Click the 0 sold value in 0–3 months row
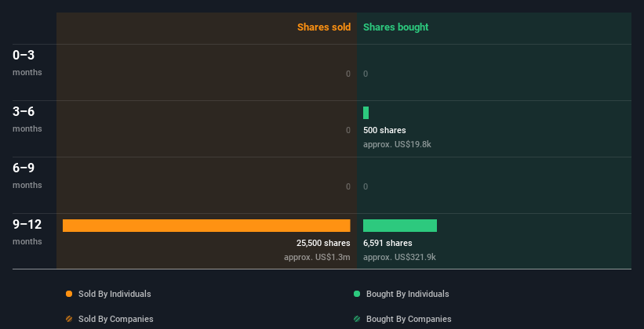Screen dimensions: 644x329 348,74
